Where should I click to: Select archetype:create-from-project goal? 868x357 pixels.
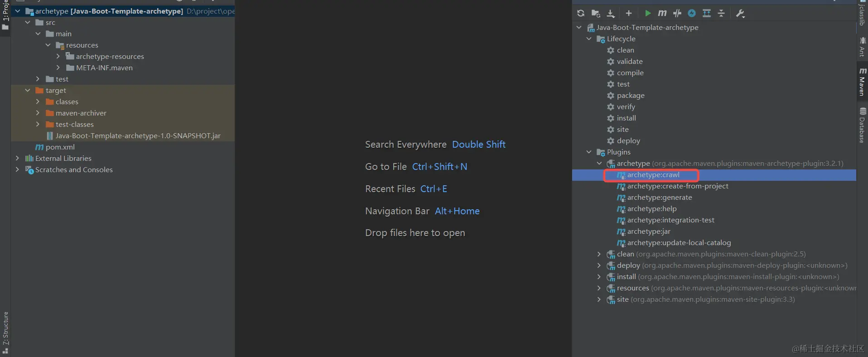pos(678,186)
